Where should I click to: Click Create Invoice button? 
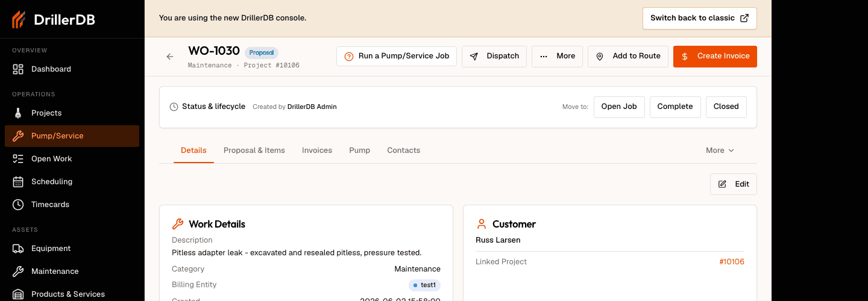pyautogui.click(x=715, y=56)
